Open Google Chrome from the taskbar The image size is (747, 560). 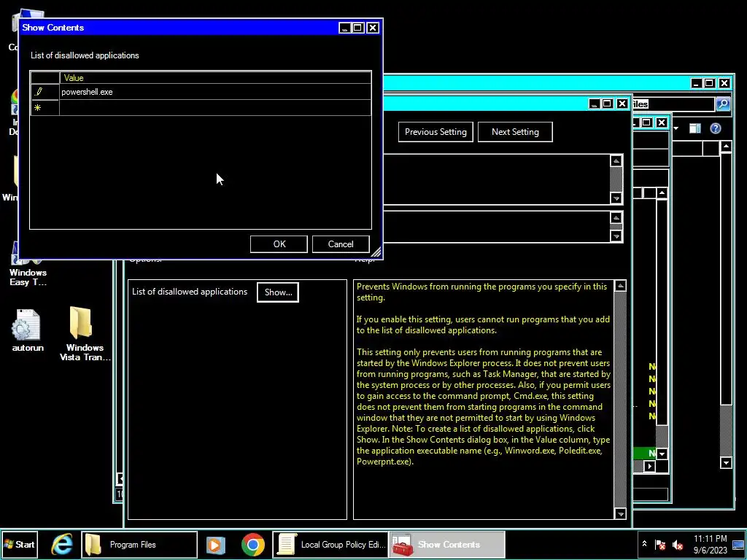tap(253, 545)
